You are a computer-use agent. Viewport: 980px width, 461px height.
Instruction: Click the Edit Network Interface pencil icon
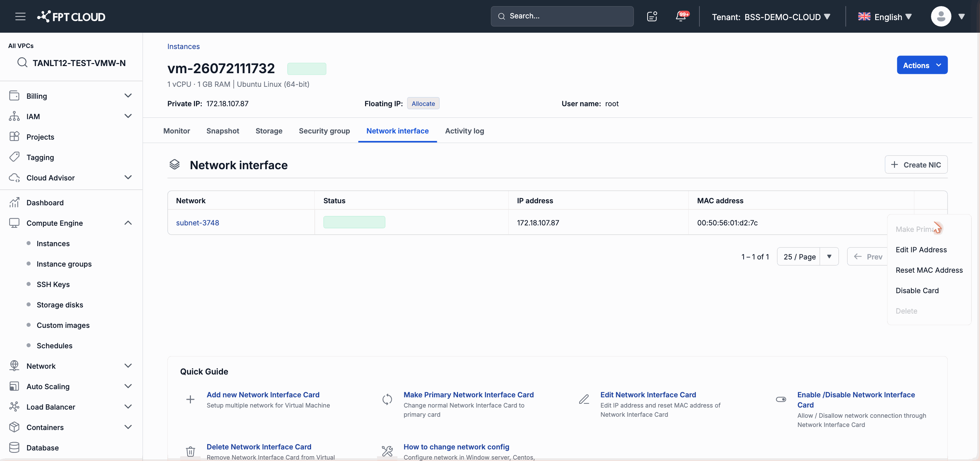584,399
